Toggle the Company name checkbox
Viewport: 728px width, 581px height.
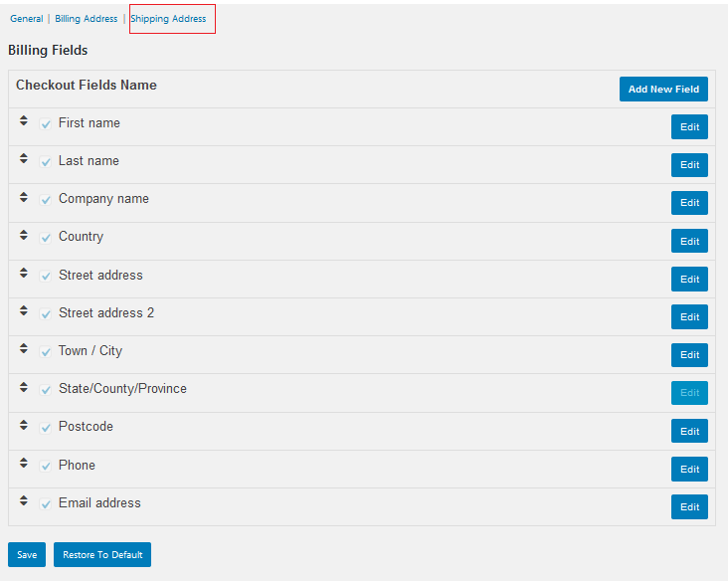(x=45, y=200)
